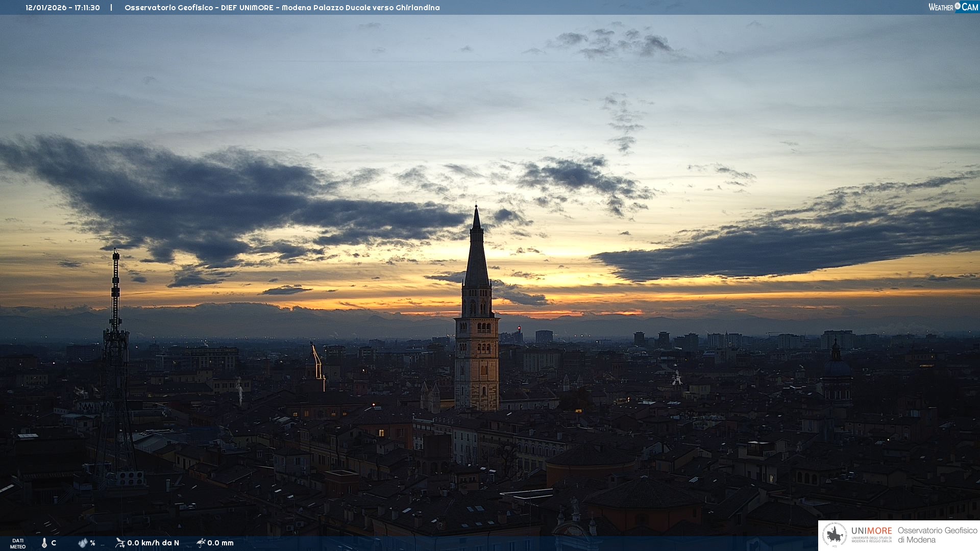Image resolution: width=980 pixels, height=551 pixels.
Task: Click the Osservatorio Geofisico di Modena text
Action: 937,535
